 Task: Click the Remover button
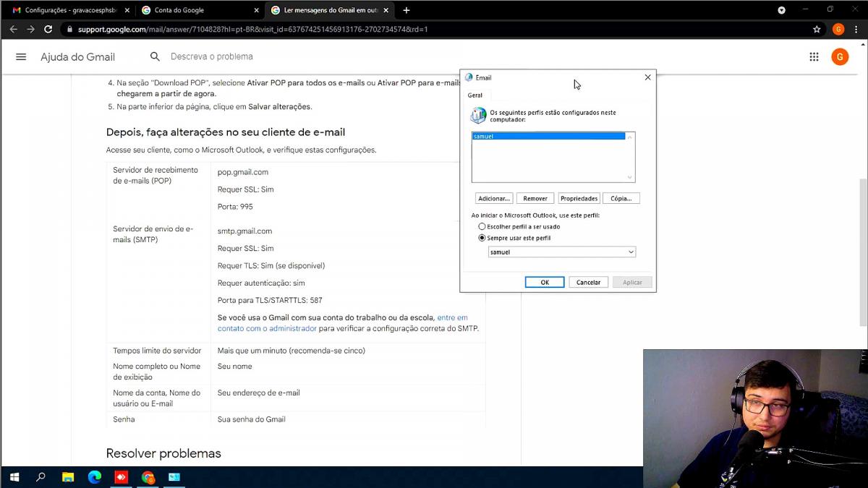pyautogui.click(x=535, y=198)
